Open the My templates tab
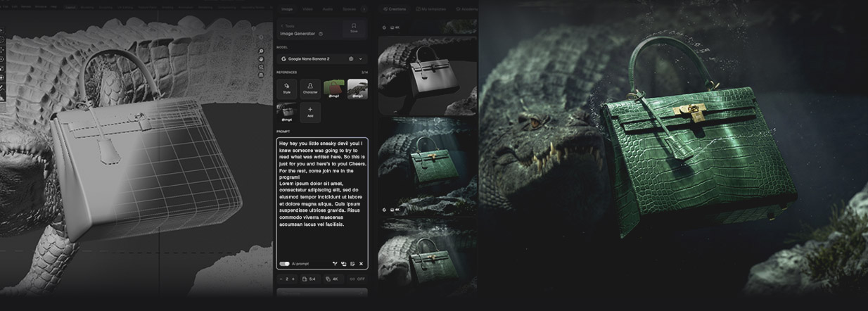868x311 pixels. coord(432,9)
